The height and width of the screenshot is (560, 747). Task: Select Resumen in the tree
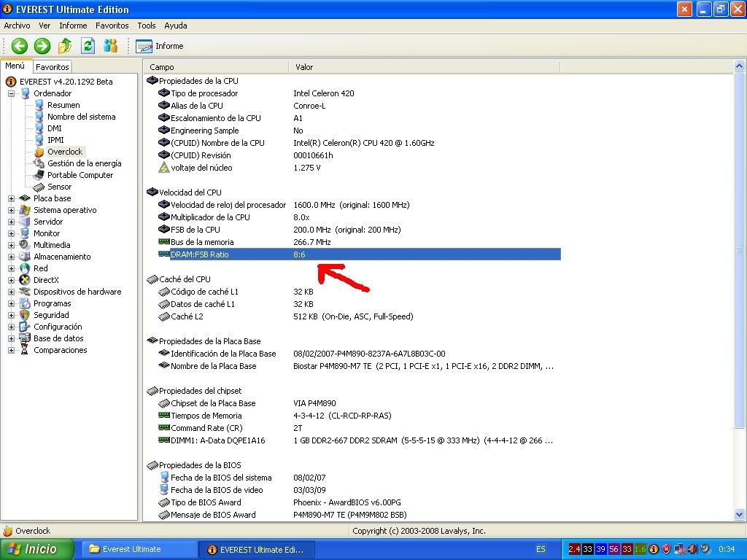click(63, 105)
